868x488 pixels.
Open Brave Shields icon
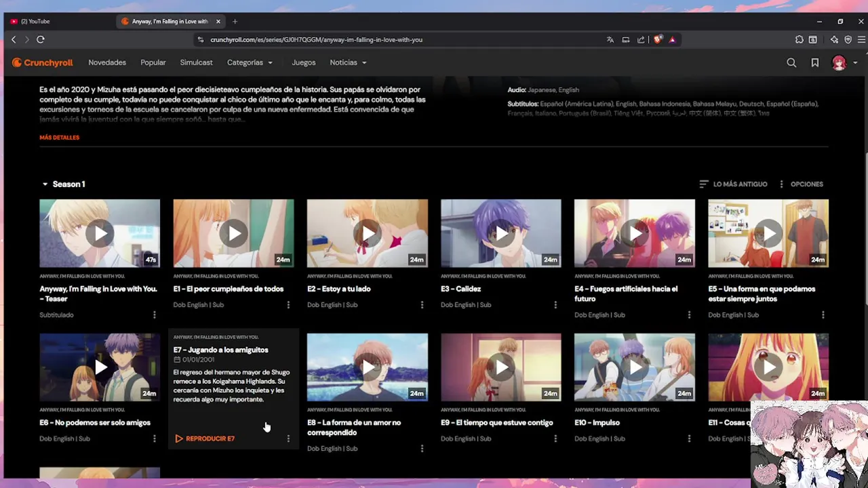coord(657,39)
